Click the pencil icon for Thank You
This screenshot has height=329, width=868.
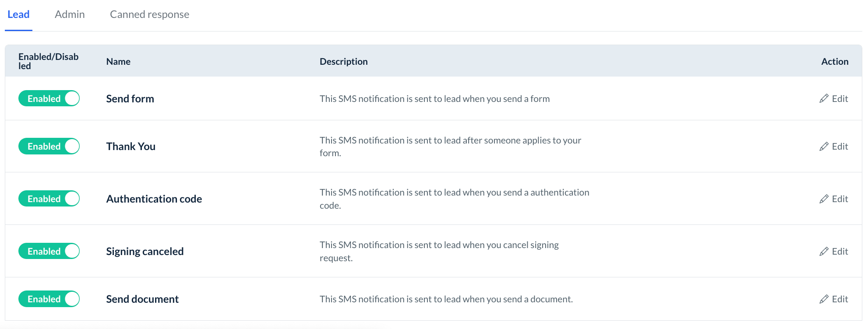[x=824, y=147]
